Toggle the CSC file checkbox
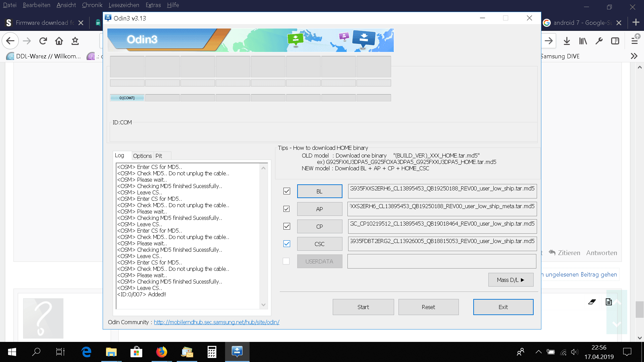The width and height of the screenshot is (644, 362). pyautogui.click(x=286, y=244)
